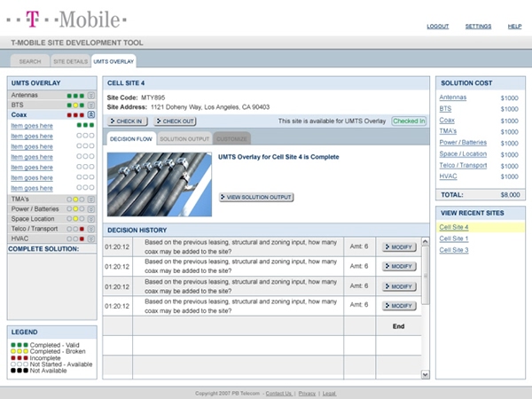Select the BTS row in UMTS Overlay

(x=52, y=106)
